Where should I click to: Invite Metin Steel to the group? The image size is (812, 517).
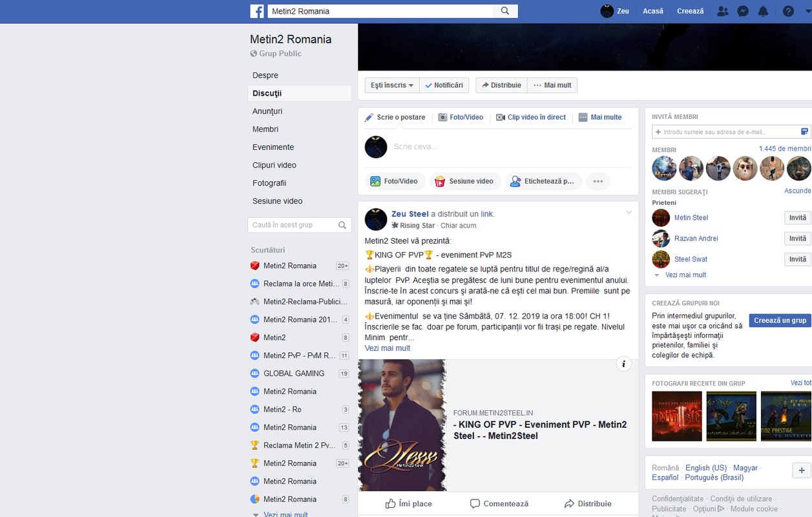798,218
